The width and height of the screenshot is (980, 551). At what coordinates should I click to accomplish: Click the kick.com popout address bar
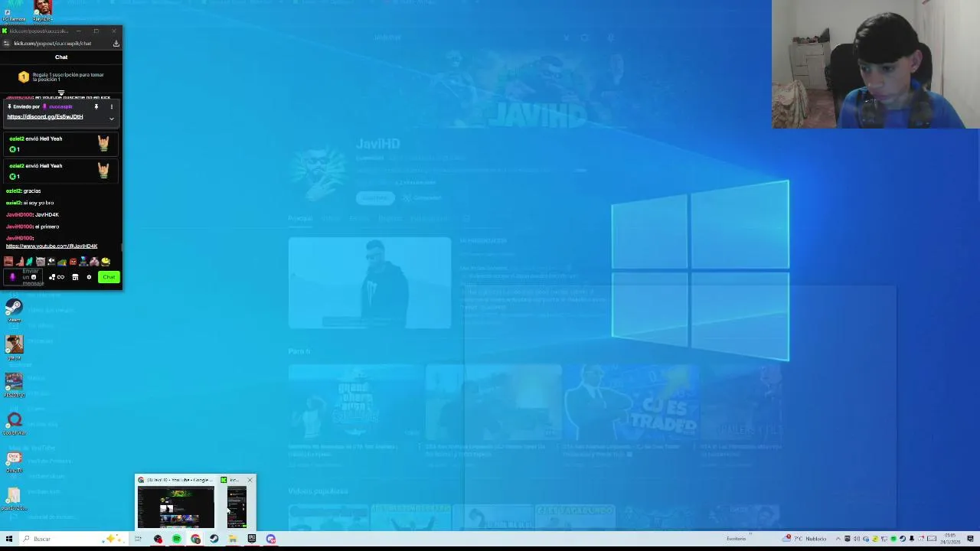(52, 43)
